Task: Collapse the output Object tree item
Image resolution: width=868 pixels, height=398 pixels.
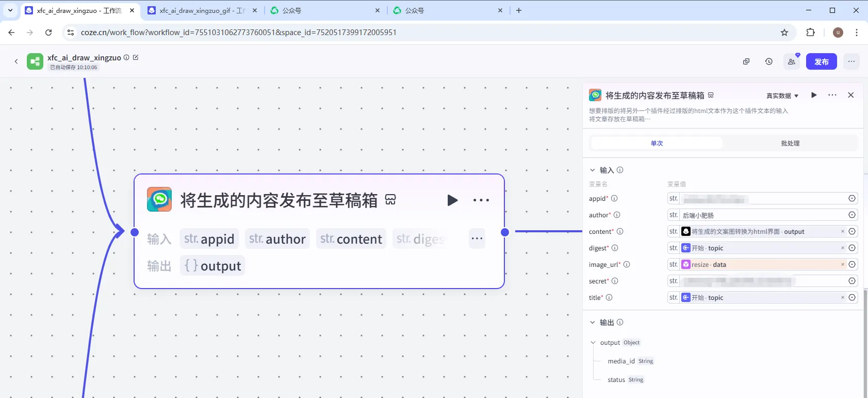Action: coord(594,343)
